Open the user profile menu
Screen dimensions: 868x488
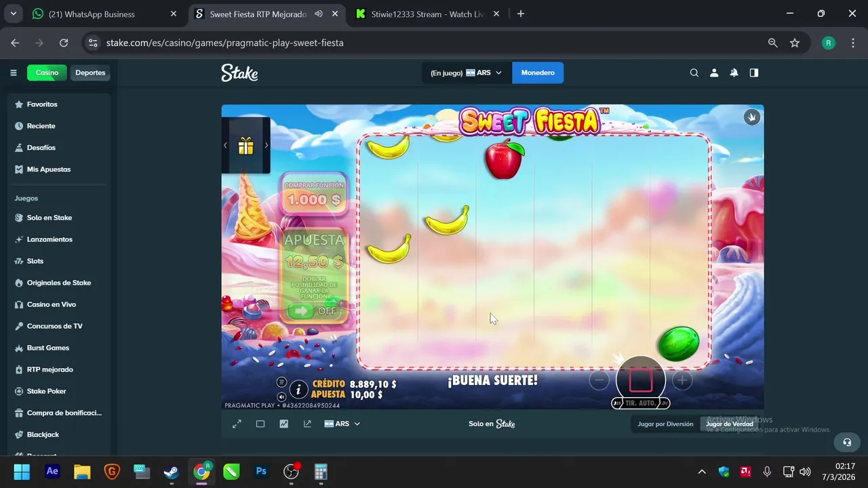pos(714,73)
